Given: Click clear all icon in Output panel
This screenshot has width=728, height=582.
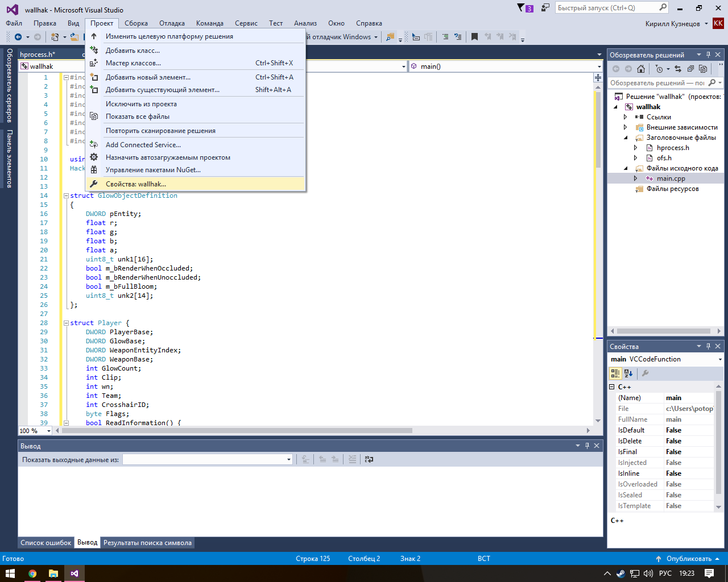Looking at the screenshot, I should coord(353,459).
